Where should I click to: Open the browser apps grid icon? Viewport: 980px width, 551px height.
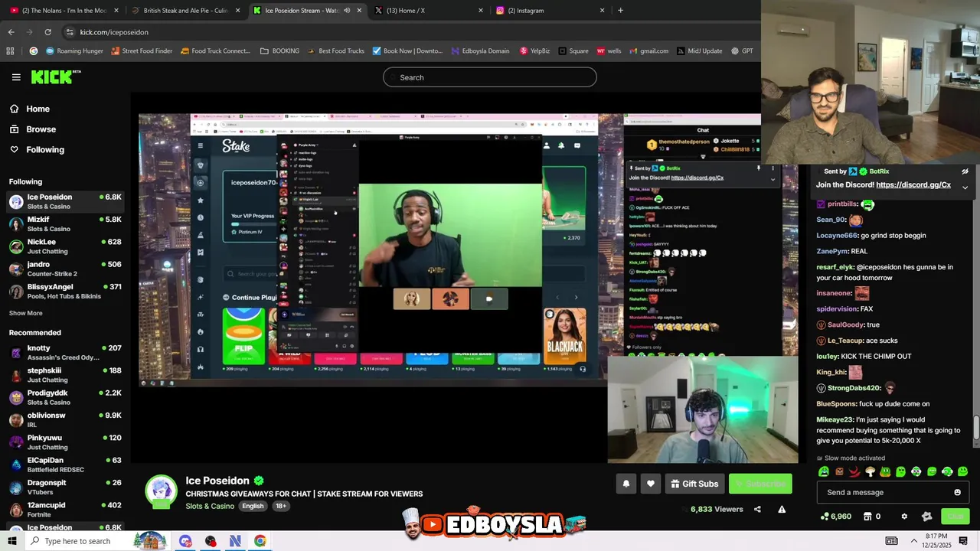(x=10, y=51)
